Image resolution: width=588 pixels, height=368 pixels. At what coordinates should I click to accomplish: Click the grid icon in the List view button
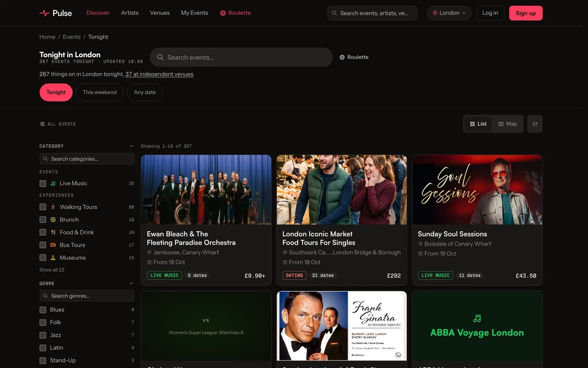[472, 124]
